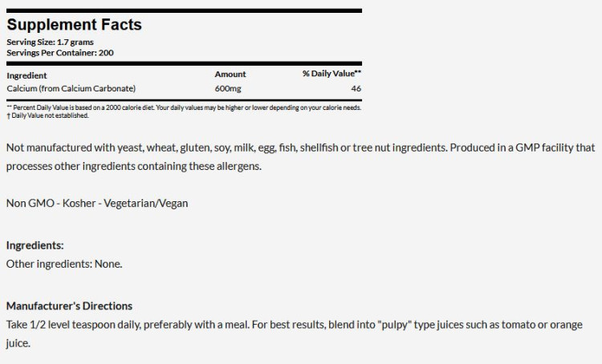The image size is (602, 364).
Task: Click the Ingredient column header
Action: [x=26, y=74]
